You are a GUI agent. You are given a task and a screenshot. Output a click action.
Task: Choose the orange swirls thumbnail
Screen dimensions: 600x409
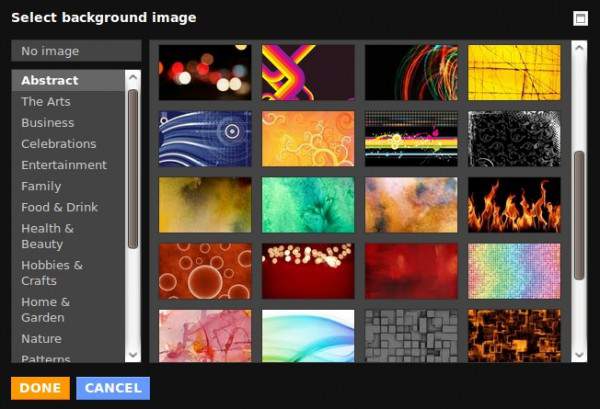pyautogui.click(x=308, y=139)
